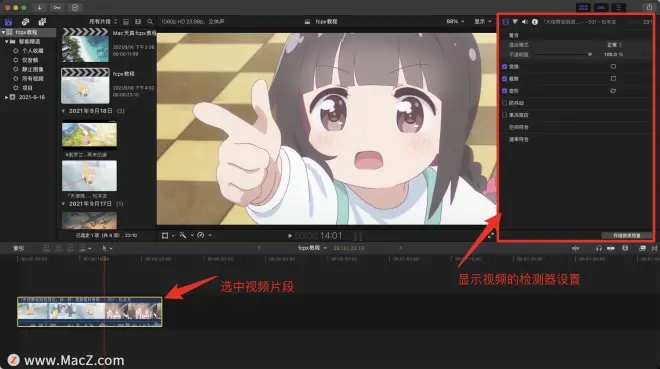
Task: Click the share export icon
Action: (x=649, y=8)
